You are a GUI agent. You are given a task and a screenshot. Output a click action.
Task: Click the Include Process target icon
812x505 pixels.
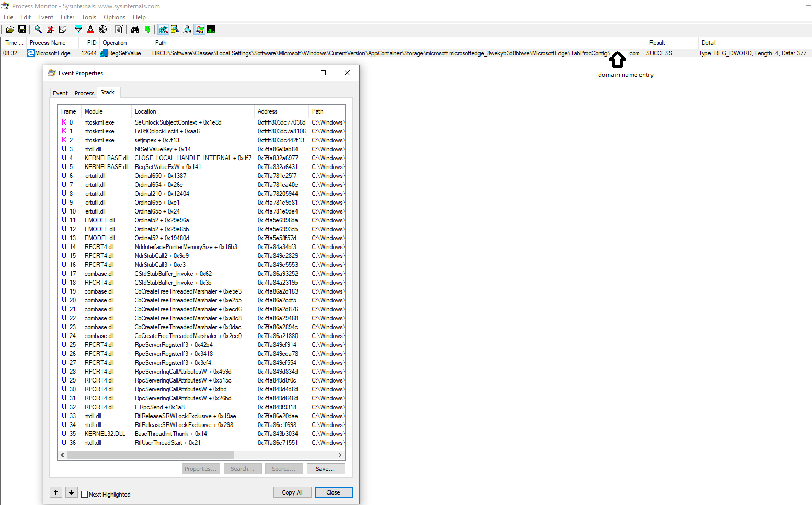click(103, 29)
